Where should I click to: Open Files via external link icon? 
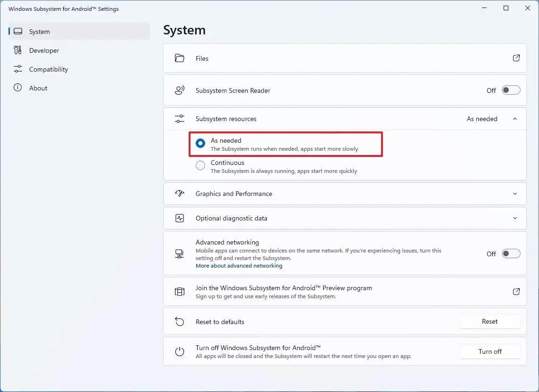coord(516,58)
